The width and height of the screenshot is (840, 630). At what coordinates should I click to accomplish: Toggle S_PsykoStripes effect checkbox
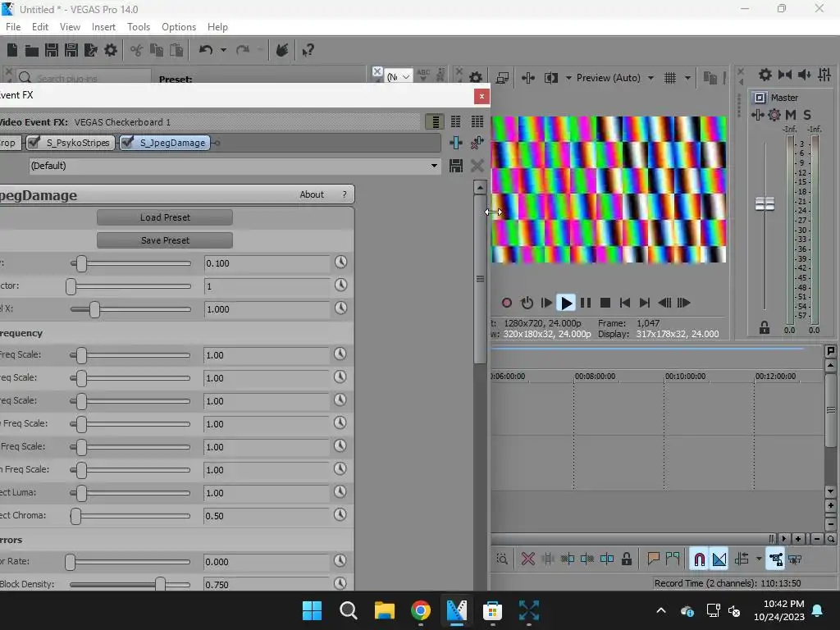[34, 142]
